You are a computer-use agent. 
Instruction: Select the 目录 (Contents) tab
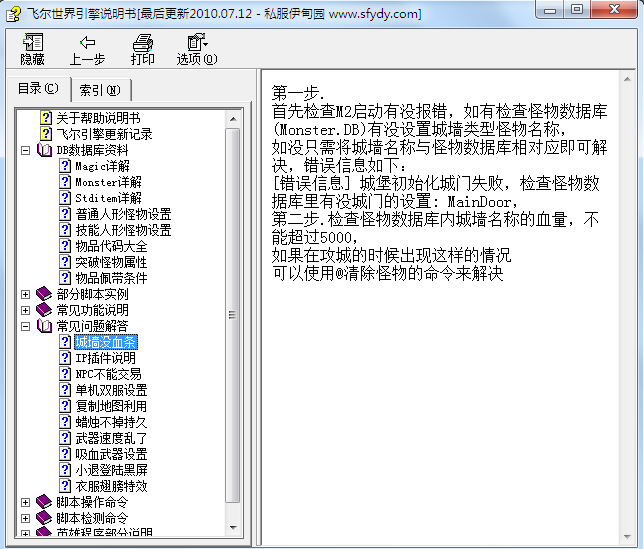(39, 89)
